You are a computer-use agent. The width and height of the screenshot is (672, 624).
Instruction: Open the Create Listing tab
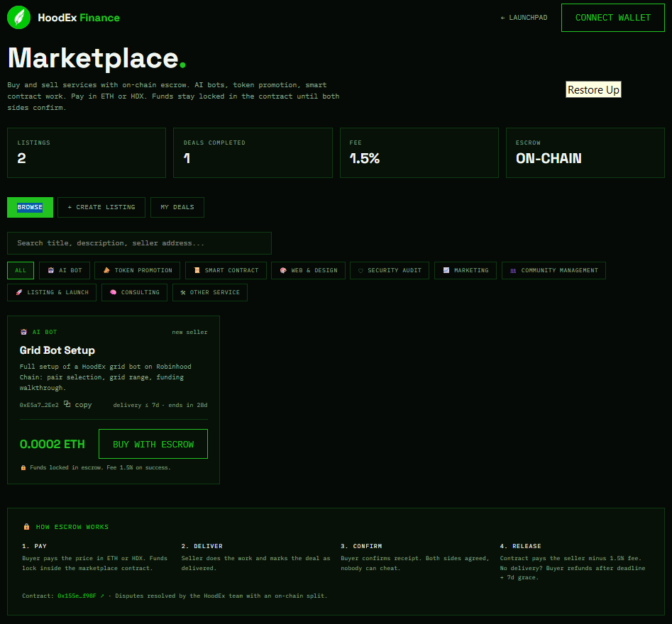tap(101, 207)
